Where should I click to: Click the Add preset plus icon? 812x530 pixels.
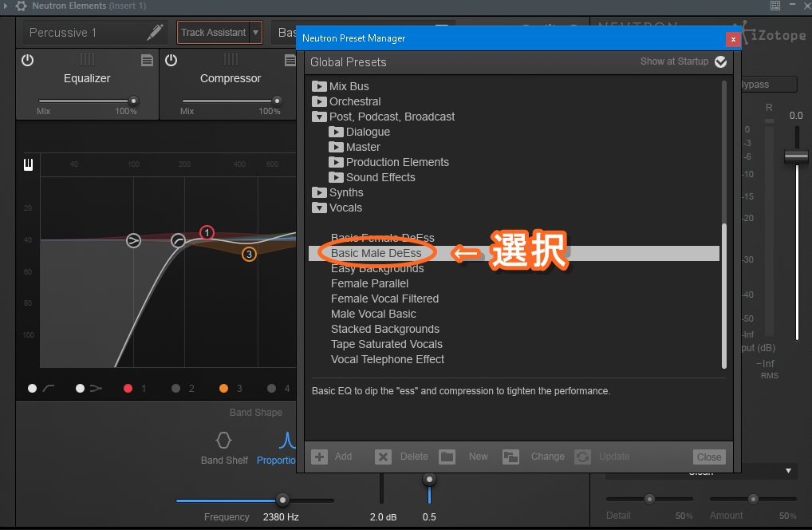pos(319,457)
